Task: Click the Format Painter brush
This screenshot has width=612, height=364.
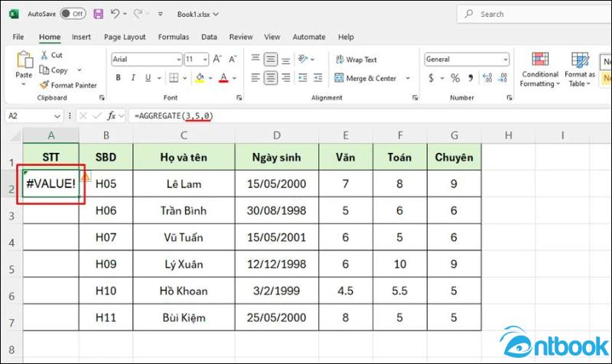Action: [44, 85]
